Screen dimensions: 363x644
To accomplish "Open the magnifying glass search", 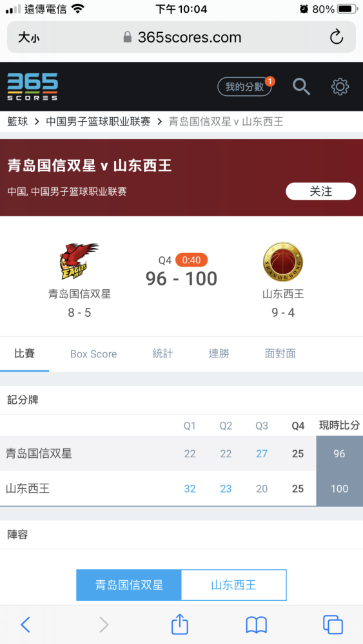I will pos(301,87).
